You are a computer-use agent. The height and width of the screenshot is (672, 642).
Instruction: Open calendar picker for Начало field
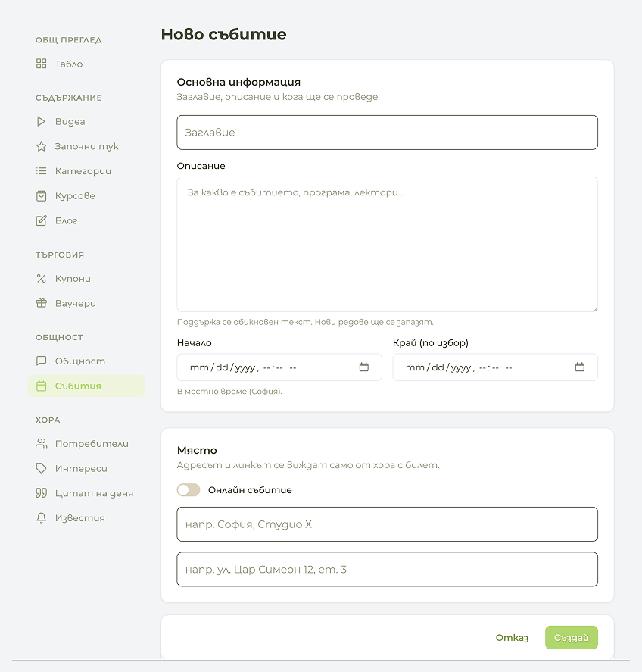pos(363,367)
